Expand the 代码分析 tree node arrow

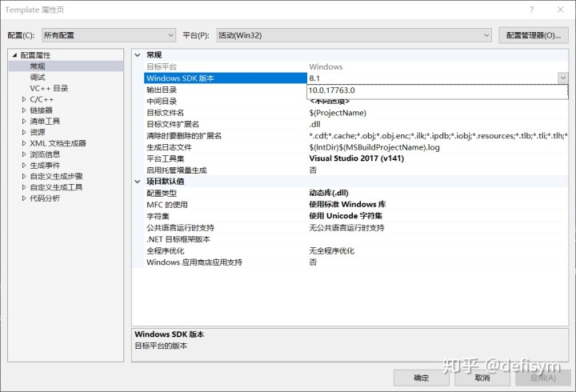click(x=24, y=198)
